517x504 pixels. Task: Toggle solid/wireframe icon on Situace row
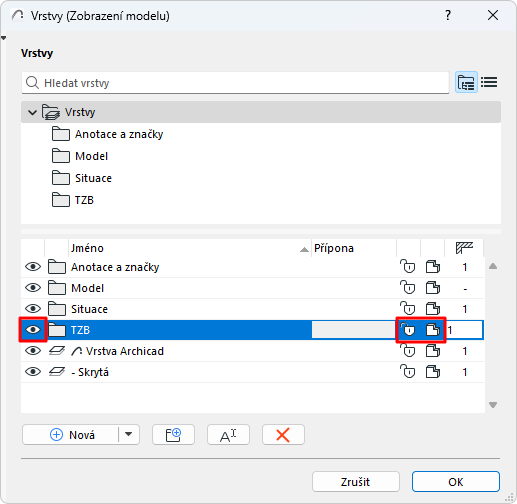[433, 309]
